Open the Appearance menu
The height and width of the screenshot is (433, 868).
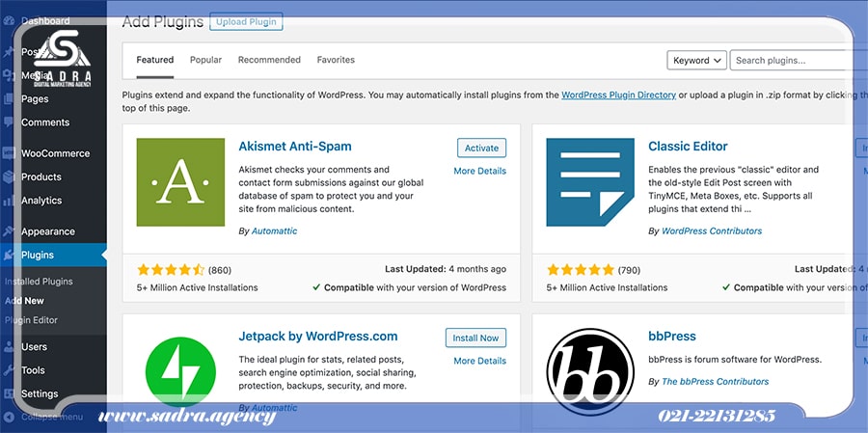(48, 231)
